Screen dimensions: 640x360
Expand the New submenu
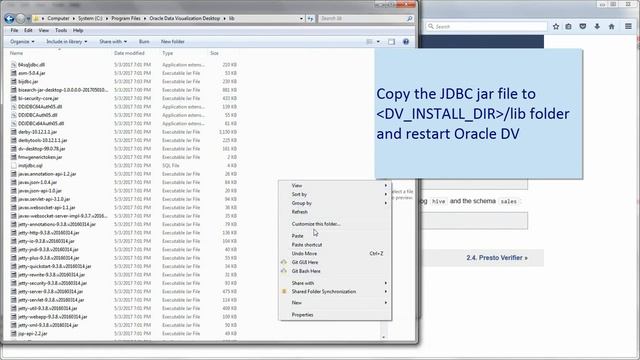[x=334, y=303]
